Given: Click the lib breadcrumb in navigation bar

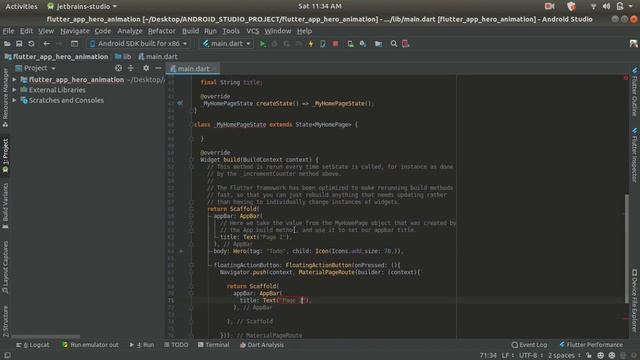Looking at the screenshot, I should (x=123, y=57).
